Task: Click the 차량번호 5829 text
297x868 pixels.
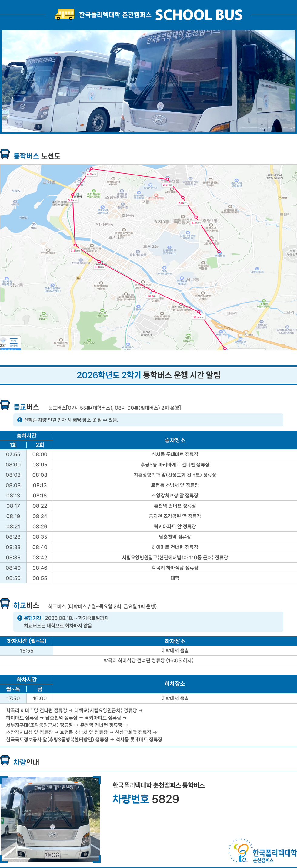Action: click(146, 799)
